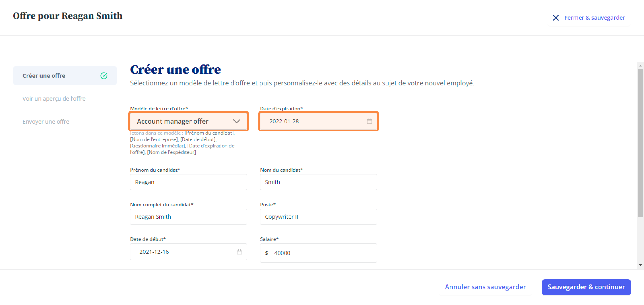Click Annuler sans sauvegarder

point(485,287)
